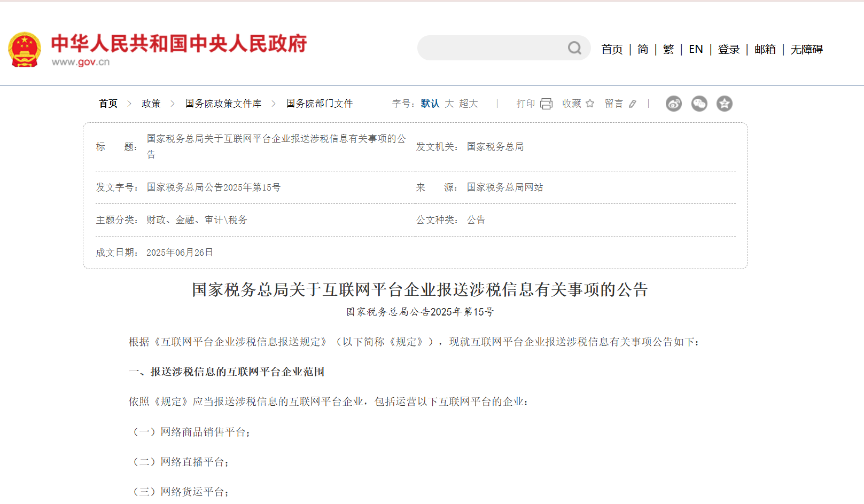Image resolution: width=864 pixels, height=504 pixels.
Task: Enable 无障碍 accessibility mode
Action: (x=806, y=49)
